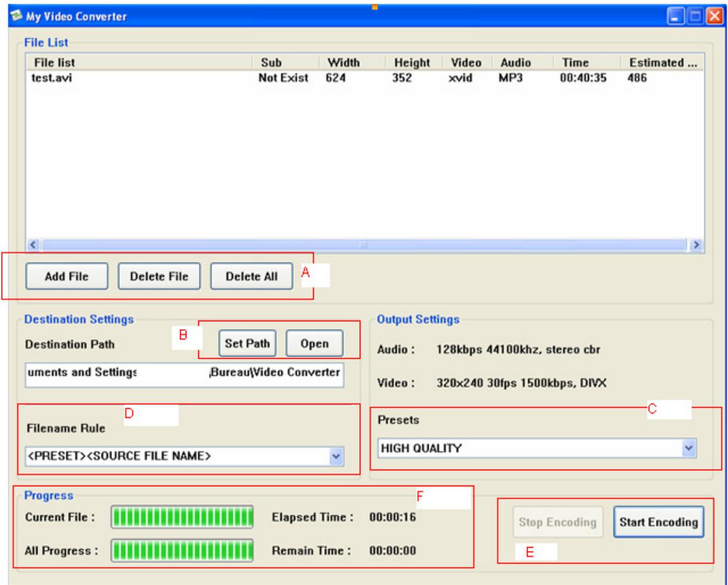This screenshot has height=585, width=728.
Task: Click the horizontal scrollbar thumb in file list
Action: click(363, 245)
